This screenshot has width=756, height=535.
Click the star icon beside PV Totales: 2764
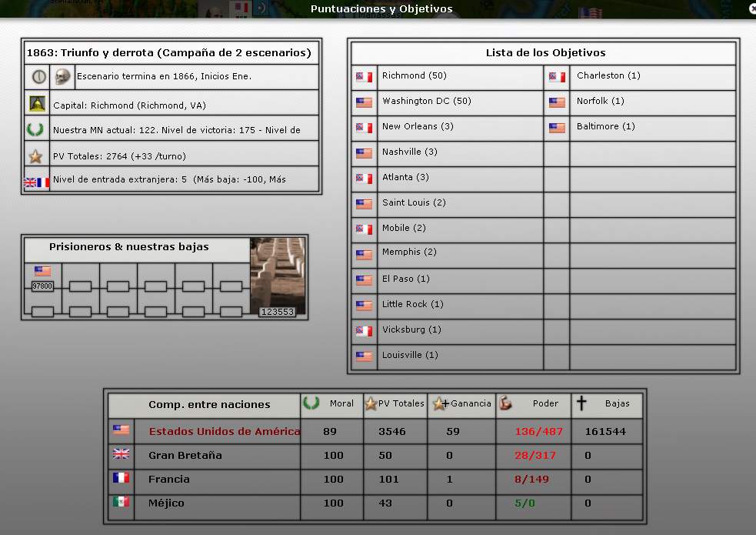35,156
